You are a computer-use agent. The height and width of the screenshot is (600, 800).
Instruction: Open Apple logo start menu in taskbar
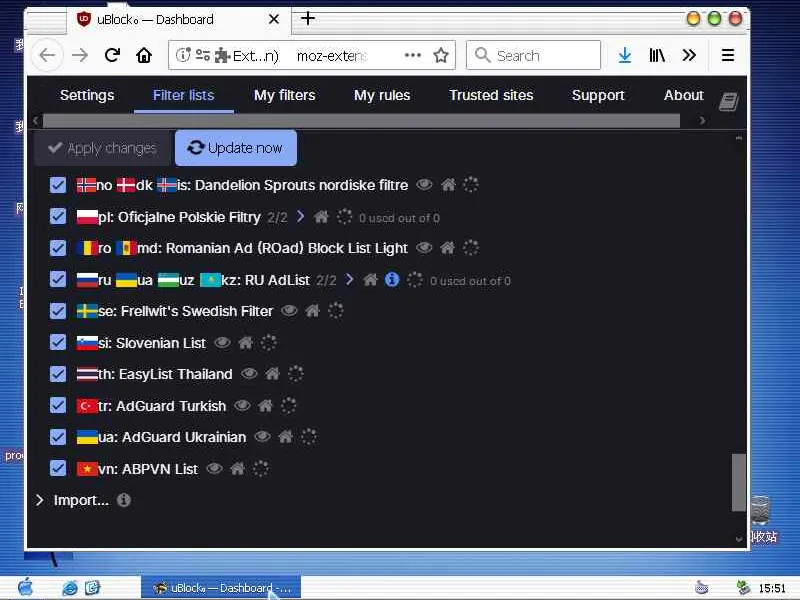[x=25, y=587]
